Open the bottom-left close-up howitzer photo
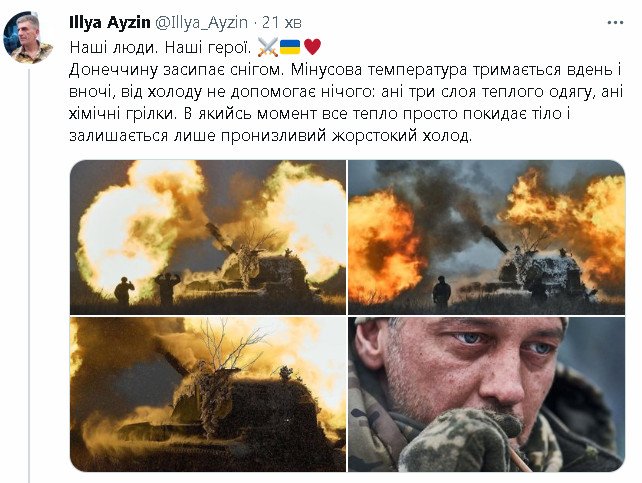Viewport: 642px width, 483px height. point(208,394)
